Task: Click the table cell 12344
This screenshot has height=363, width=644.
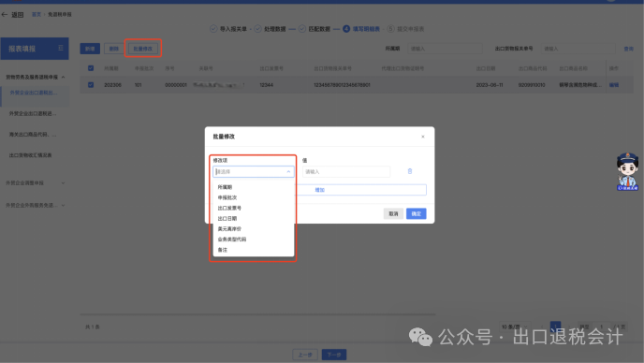Action: (x=267, y=85)
